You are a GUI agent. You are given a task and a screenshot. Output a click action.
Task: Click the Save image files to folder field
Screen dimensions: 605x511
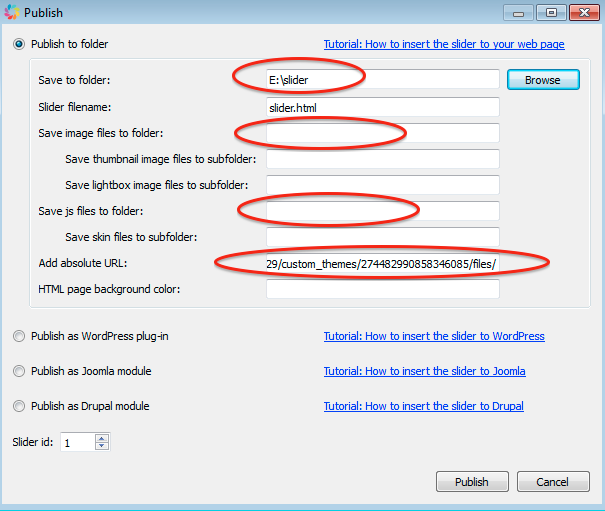tap(383, 133)
